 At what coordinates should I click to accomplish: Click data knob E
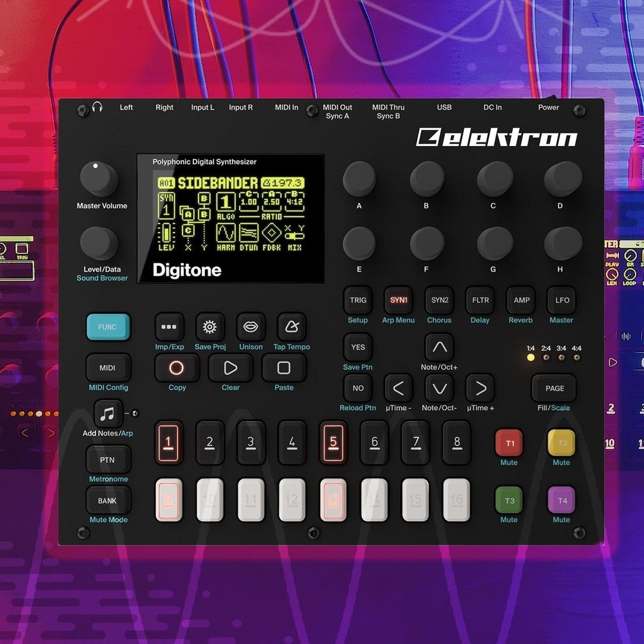pyautogui.click(x=359, y=244)
